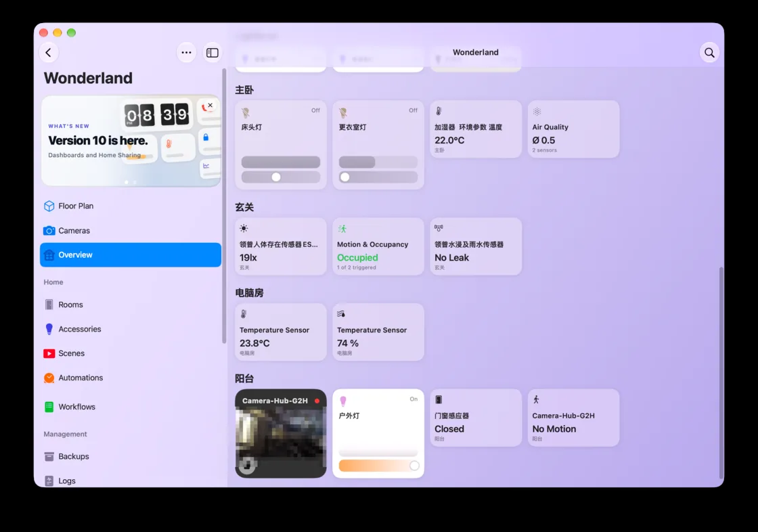Open the Version 10 is here banner

pos(131,141)
